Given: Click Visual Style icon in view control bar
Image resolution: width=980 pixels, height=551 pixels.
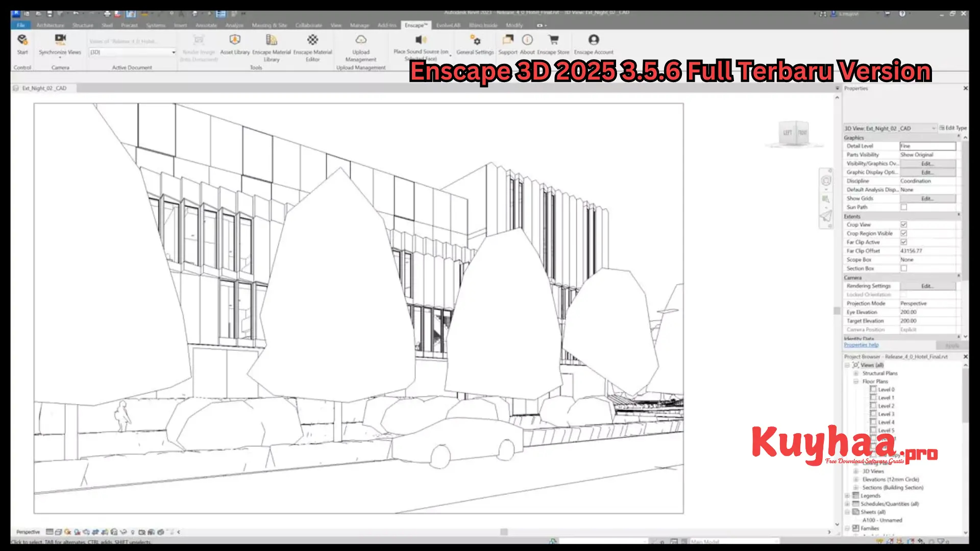Looking at the screenshot, I should pyautogui.click(x=59, y=532).
